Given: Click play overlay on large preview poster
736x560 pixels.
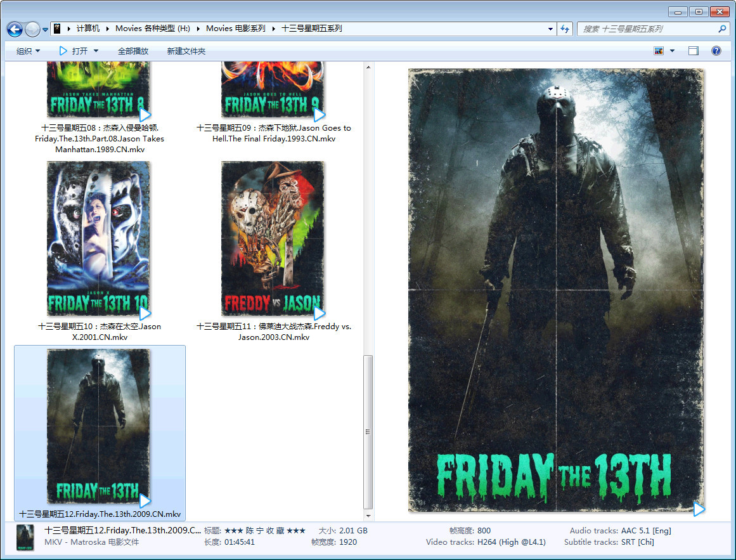Looking at the screenshot, I should click(x=699, y=509).
